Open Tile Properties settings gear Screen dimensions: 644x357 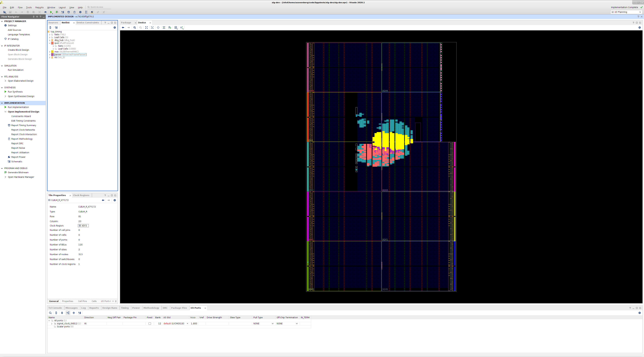[115, 200]
